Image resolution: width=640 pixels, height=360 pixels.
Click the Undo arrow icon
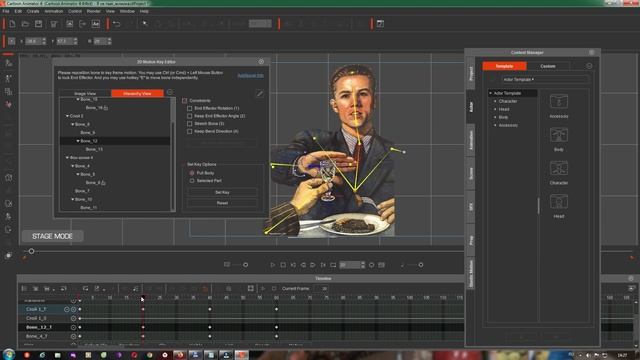[117, 24]
